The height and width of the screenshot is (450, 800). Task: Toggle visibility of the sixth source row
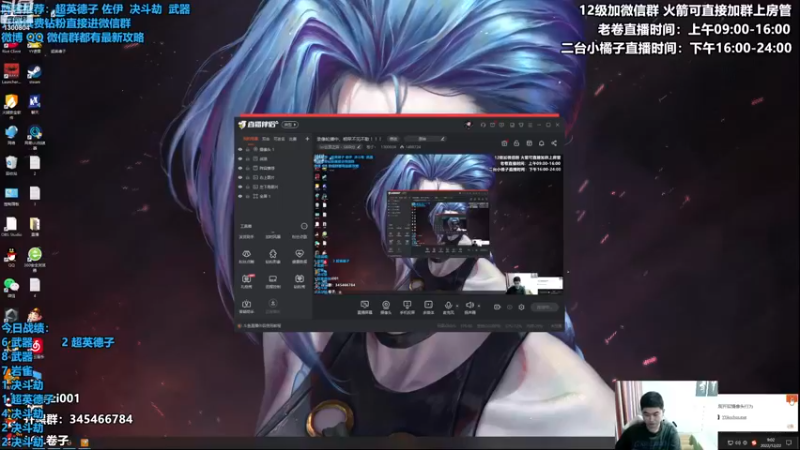point(240,196)
